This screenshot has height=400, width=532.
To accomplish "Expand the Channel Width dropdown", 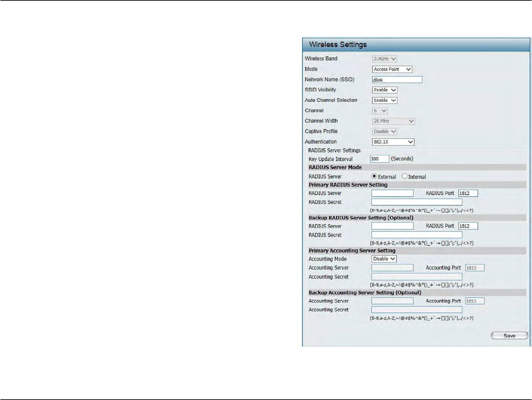I will [x=394, y=121].
